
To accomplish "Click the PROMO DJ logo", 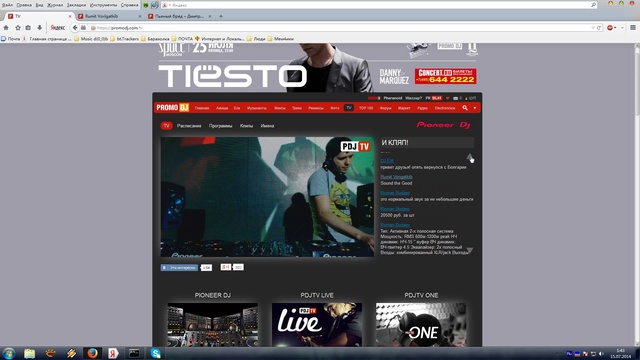I will point(172,107).
